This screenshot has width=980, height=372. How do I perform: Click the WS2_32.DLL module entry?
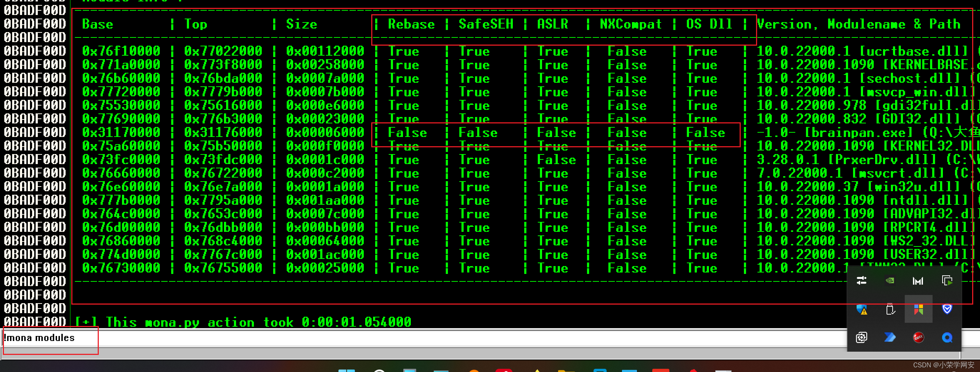click(x=929, y=241)
